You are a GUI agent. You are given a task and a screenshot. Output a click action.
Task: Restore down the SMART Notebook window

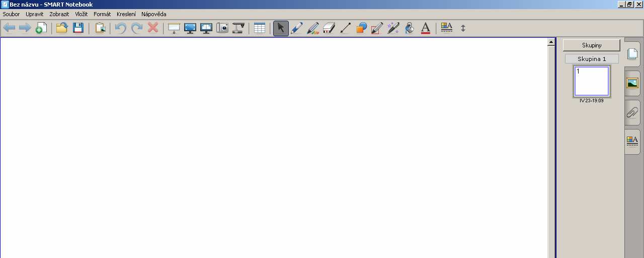coord(630,4)
